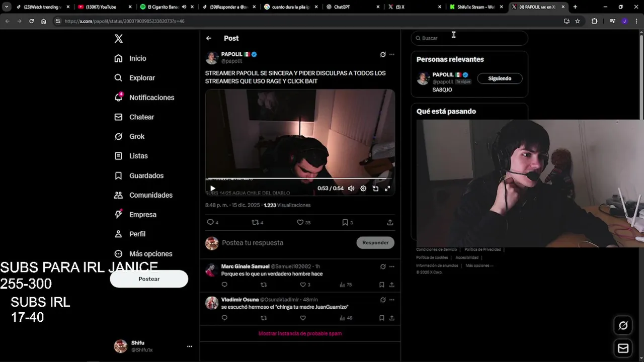Bookmark this page with star icon
Viewport: 644px width, 362px height.
(x=578, y=21)
